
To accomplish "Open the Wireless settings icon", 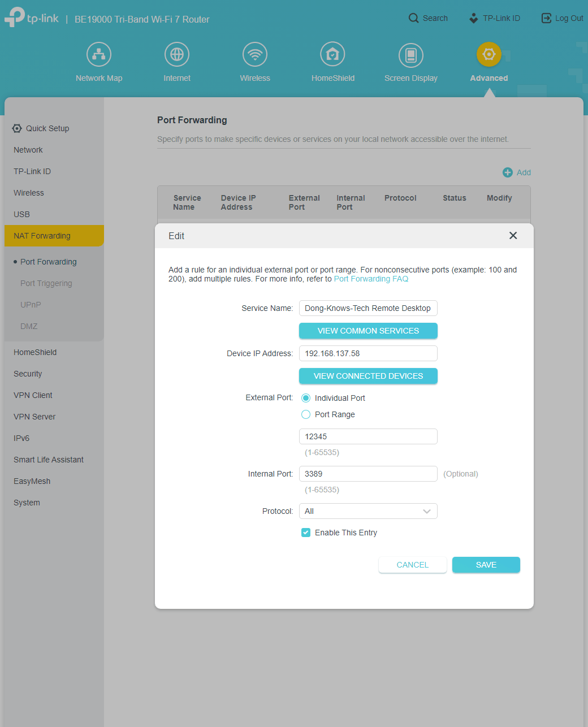I will click(255, 54).
